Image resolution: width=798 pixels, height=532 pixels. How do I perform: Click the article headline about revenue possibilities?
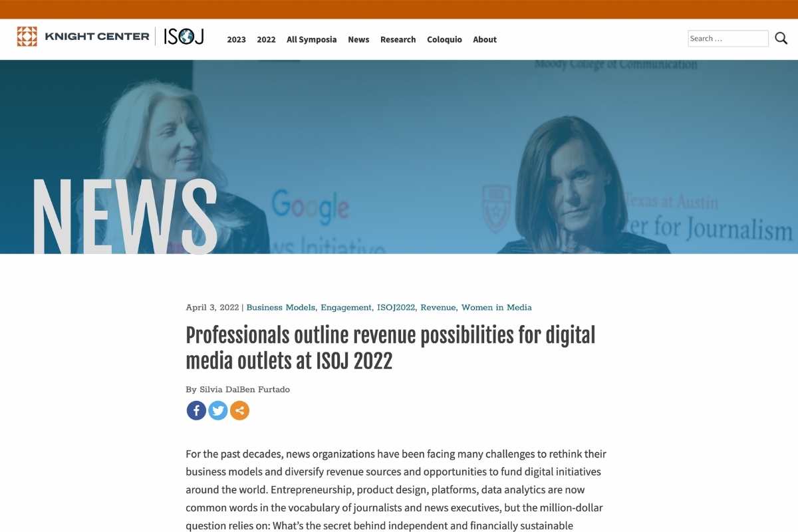coord(390,348)
